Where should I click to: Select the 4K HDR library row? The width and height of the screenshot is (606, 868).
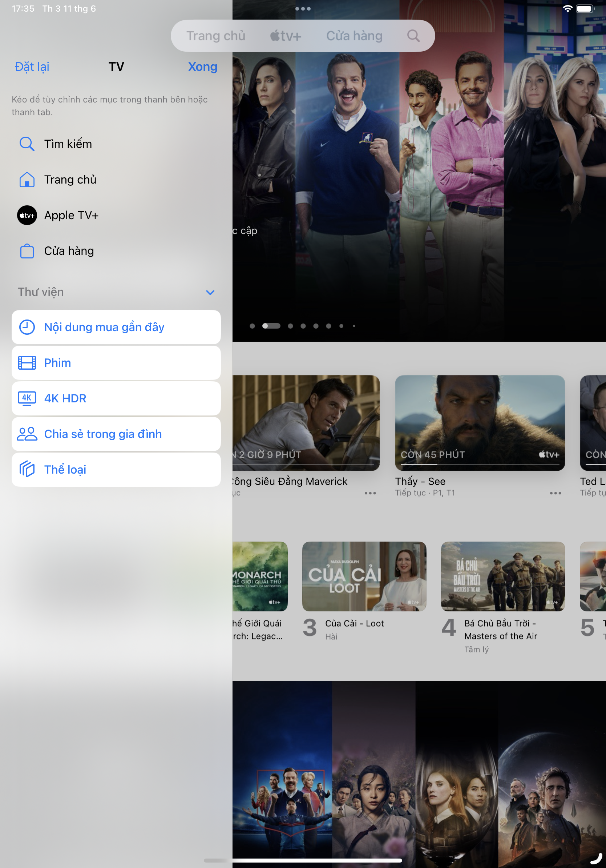point(116,398)
